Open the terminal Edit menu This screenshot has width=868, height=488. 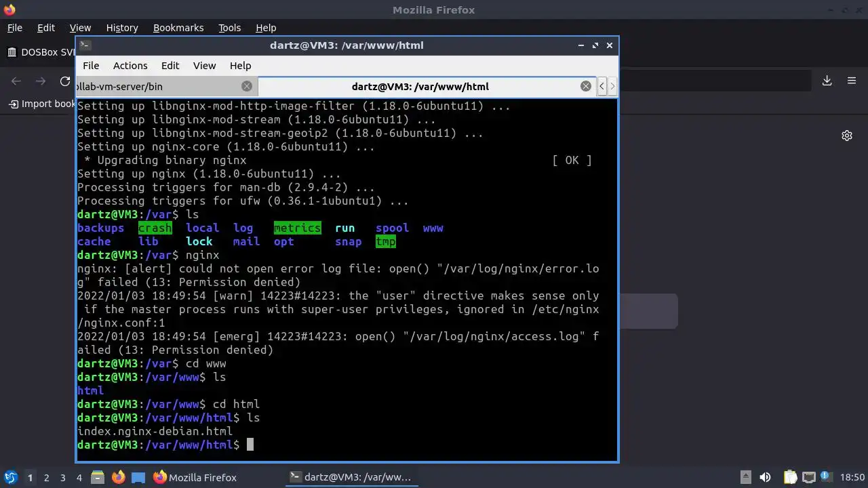point(170,66)
